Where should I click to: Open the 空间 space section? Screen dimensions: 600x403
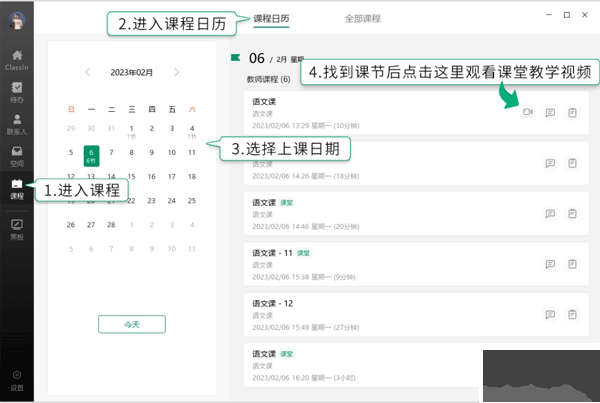point(17,157)
